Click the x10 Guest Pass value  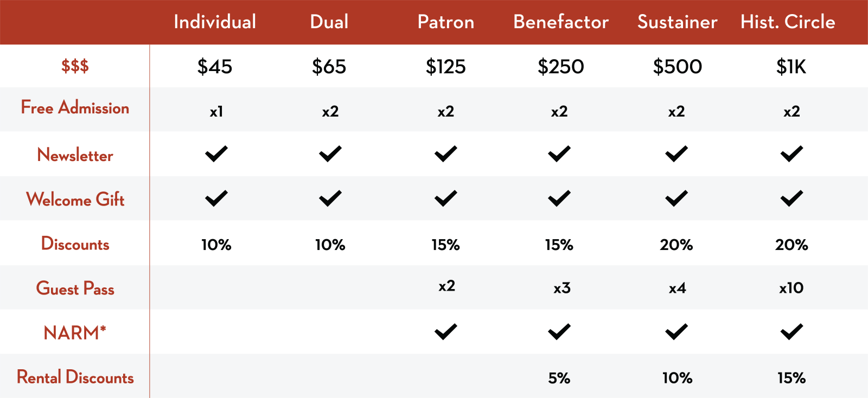(792, 288)
